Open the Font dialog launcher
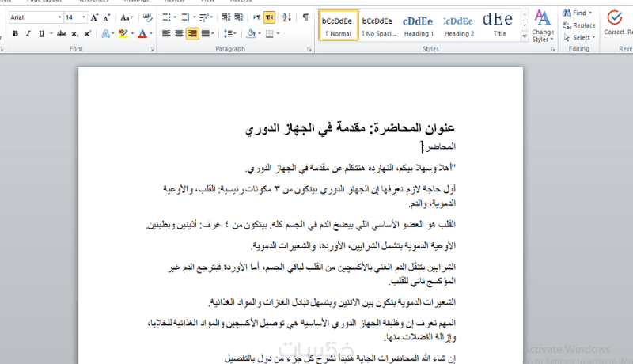 (x=151, y=49)
